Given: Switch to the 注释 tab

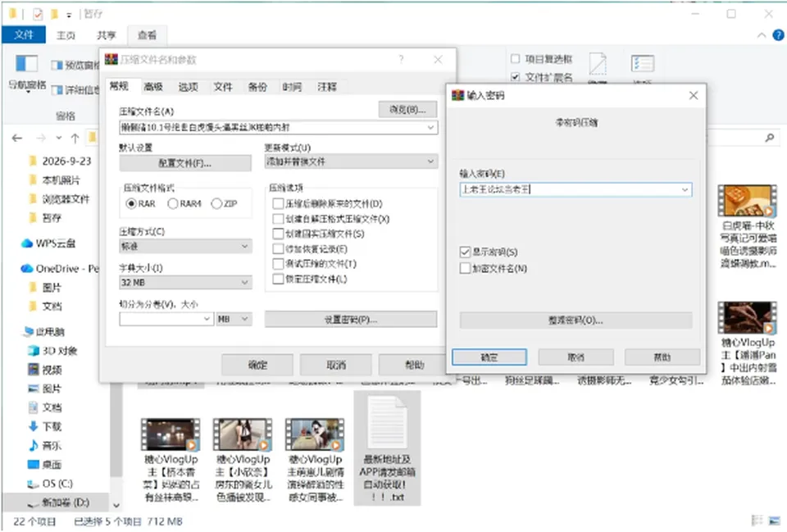Looking at the screenshot, I should pyautogui.click(x=327, y=87).
